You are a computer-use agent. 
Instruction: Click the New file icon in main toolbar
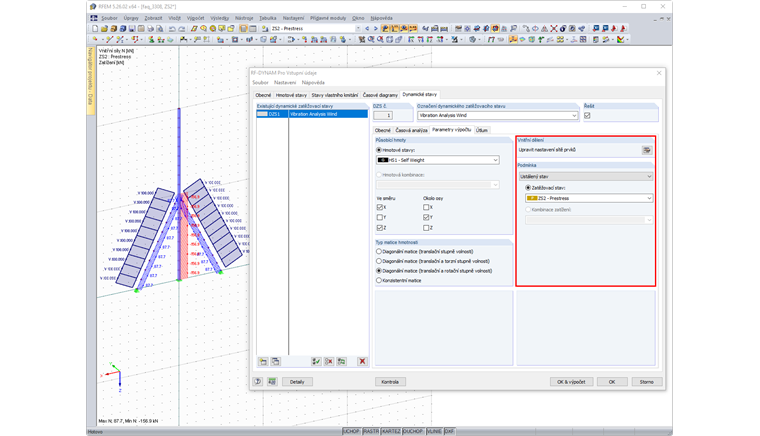click(95, 29)
